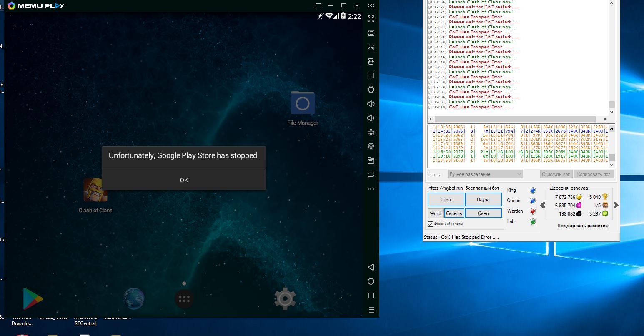Open Android Settings gear in the dock

click(285, 298)
